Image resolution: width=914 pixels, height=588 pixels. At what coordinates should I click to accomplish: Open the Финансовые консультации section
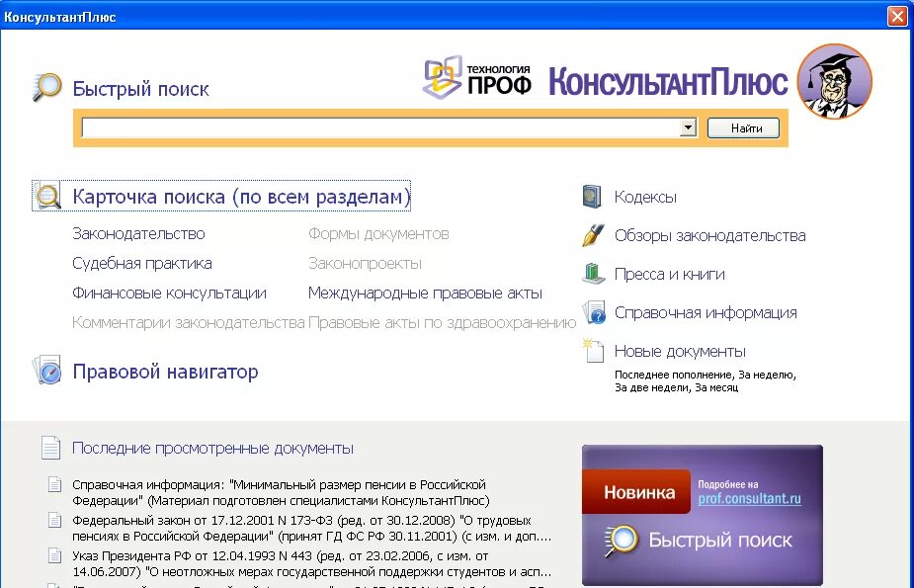169,293
